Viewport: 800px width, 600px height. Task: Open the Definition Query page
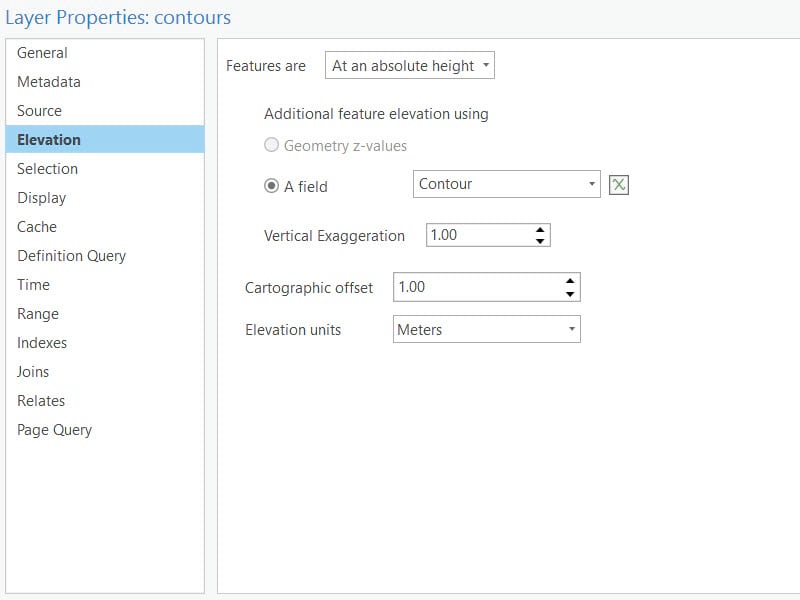tap(71, 256)
